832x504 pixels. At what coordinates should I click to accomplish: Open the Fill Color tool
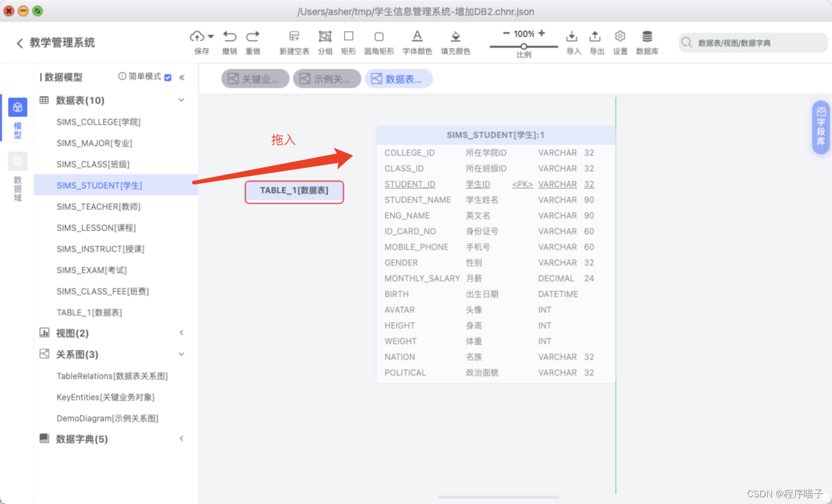[455, 37]
